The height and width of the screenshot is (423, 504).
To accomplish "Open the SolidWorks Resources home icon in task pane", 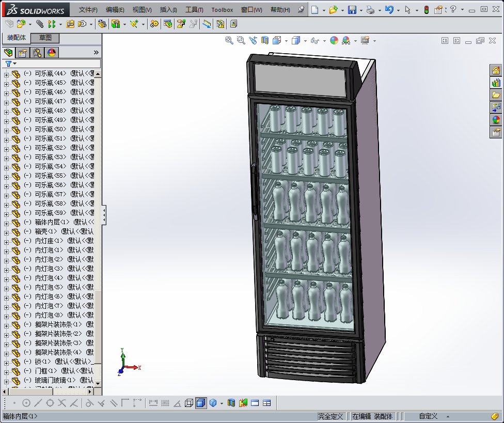I will click(496, 70).
